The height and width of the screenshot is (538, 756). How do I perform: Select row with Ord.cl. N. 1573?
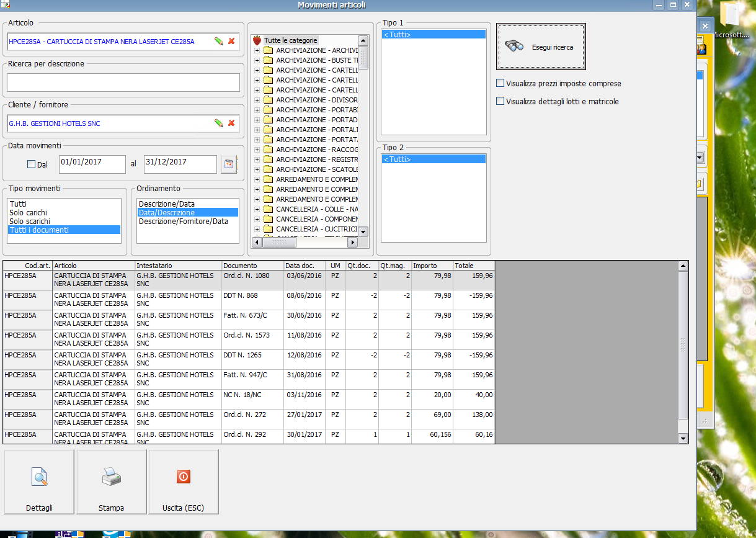pos(249,340)
